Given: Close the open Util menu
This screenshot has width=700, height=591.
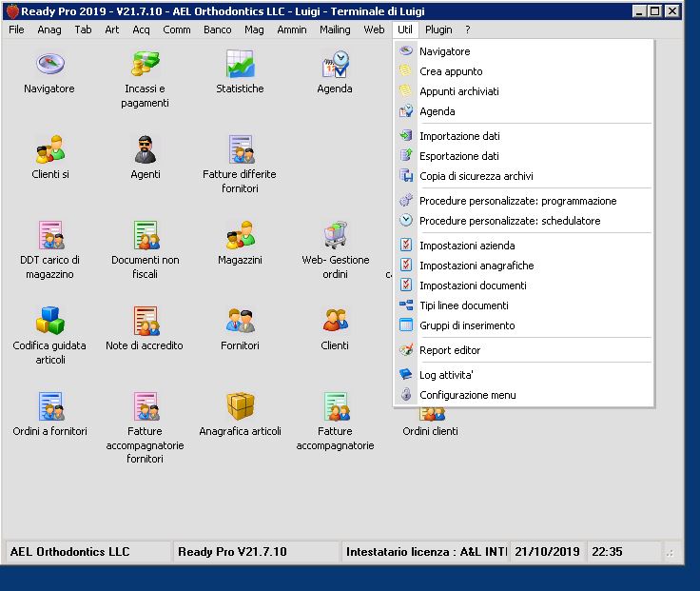Looking at the screenshot, I should 405,30.
